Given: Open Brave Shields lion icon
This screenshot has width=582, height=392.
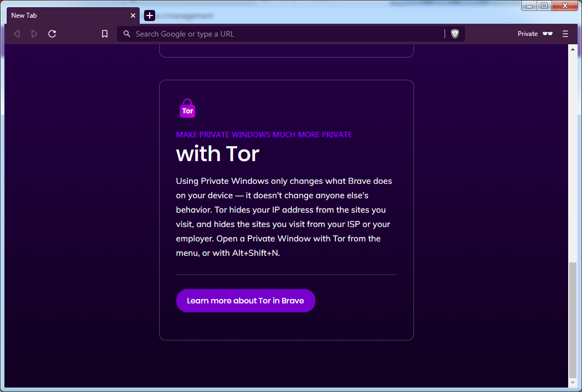Looking at the screenshot, I should pos(455,34).
